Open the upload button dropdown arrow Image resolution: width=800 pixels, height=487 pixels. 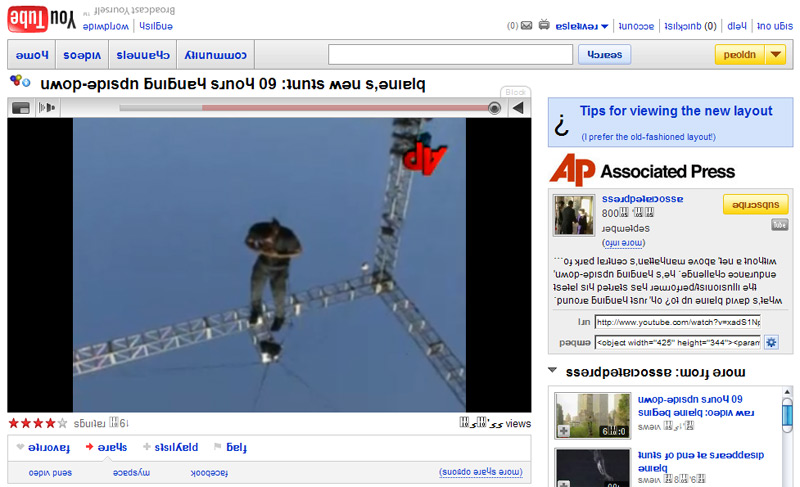tap(775, 54)
